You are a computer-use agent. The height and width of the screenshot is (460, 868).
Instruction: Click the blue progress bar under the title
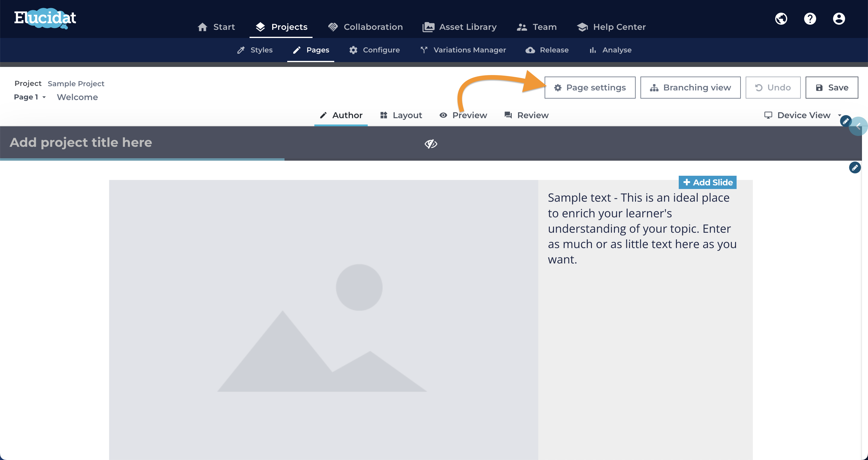(142, 159)
